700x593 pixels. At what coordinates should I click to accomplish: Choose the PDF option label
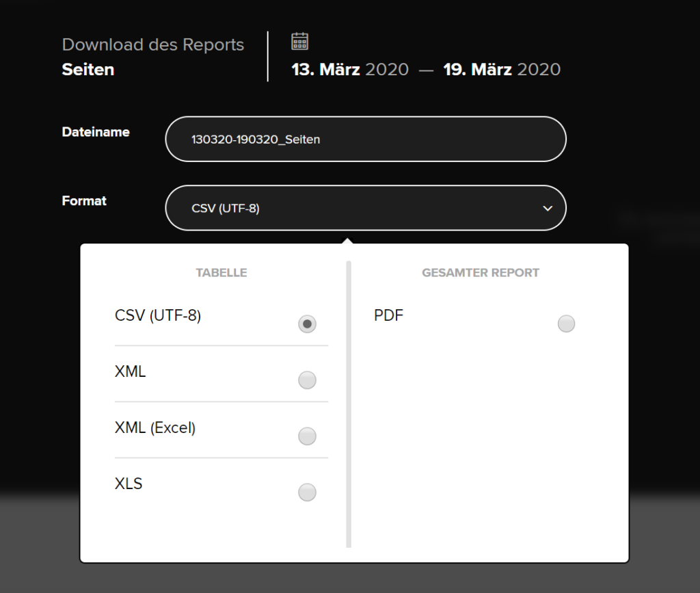click(x=388, y=316)
